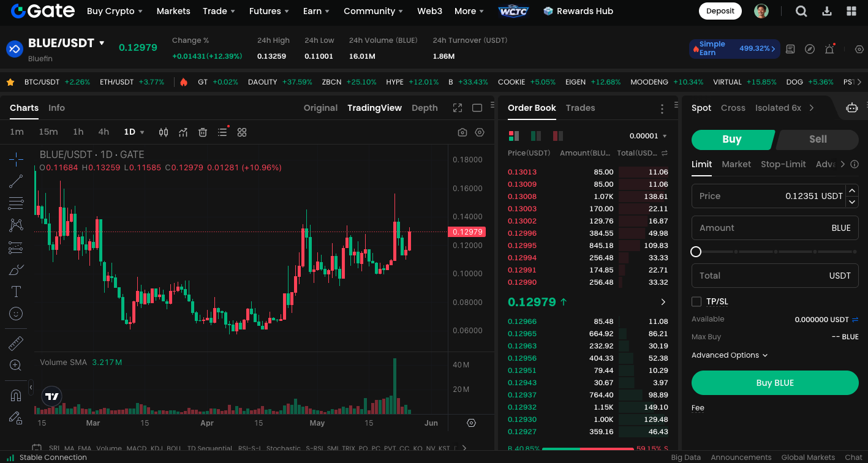Open the apps grid icon
868x463 pixels.
pyautogui.click(x=851, y=11)
